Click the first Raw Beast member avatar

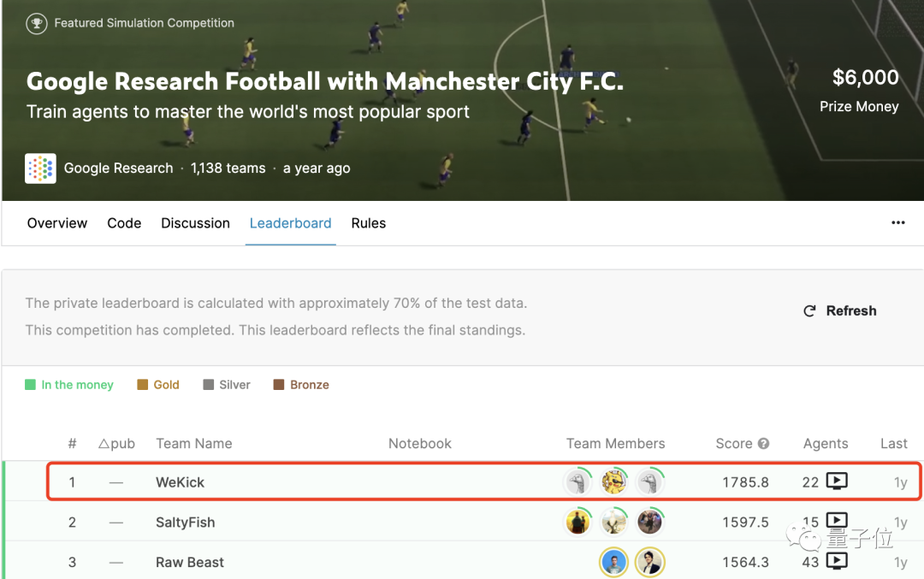614,562
